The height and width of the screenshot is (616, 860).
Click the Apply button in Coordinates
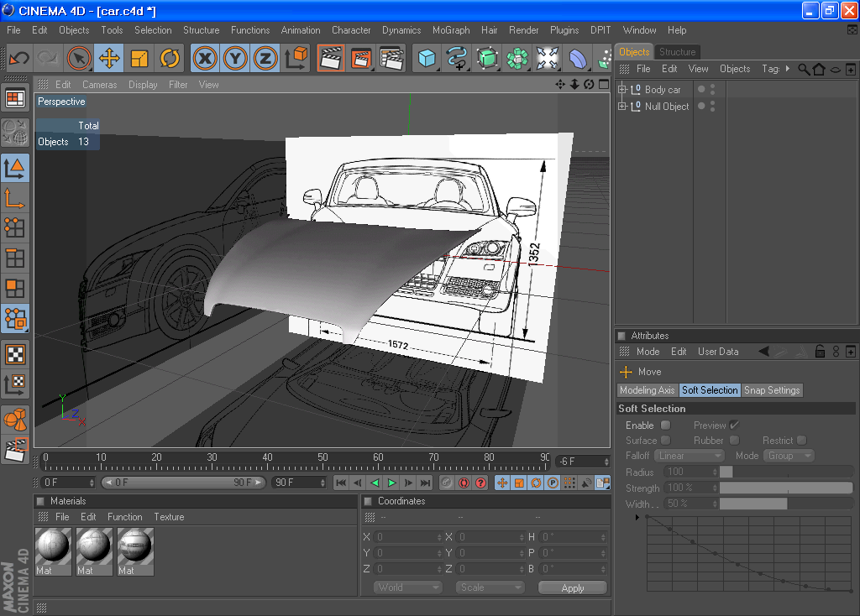(x=573, y=587)
